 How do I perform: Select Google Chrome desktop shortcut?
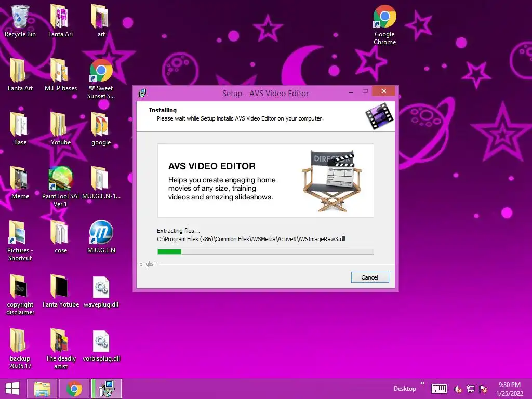pos(385,24)
